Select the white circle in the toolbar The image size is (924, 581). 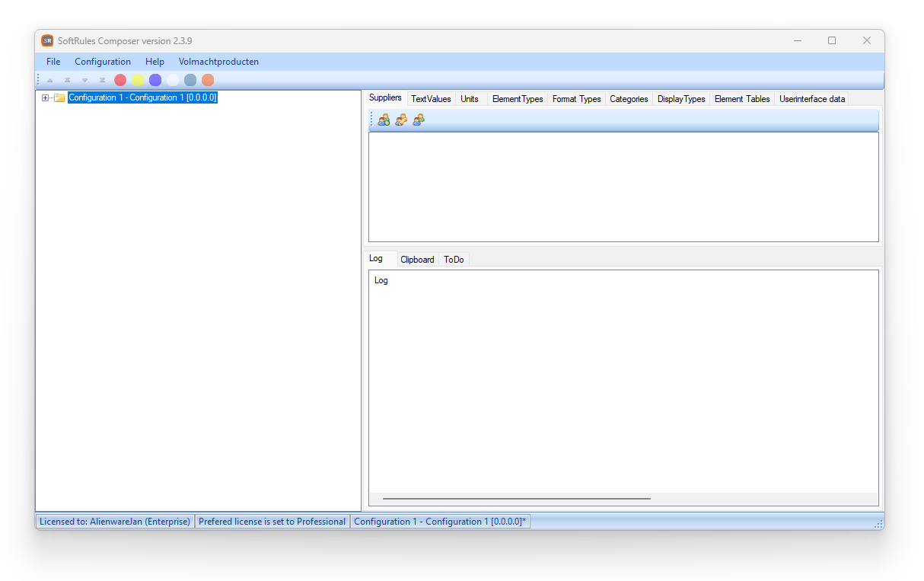173,80
